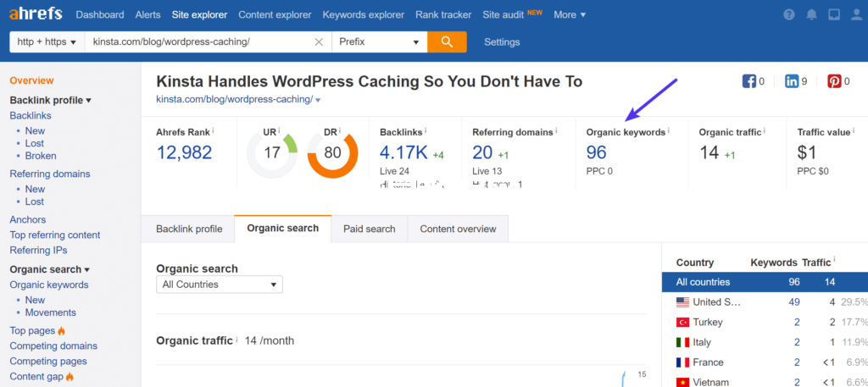Open Backlinks in the sidebar
This screenshot has width=868, height=387.
[31, 115]
